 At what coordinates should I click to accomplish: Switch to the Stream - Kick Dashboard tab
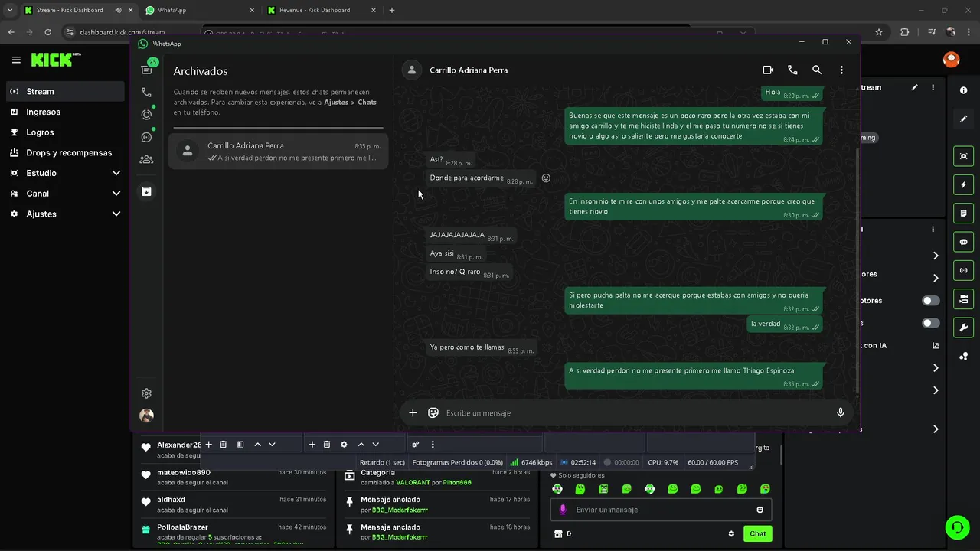pos(70,10)
